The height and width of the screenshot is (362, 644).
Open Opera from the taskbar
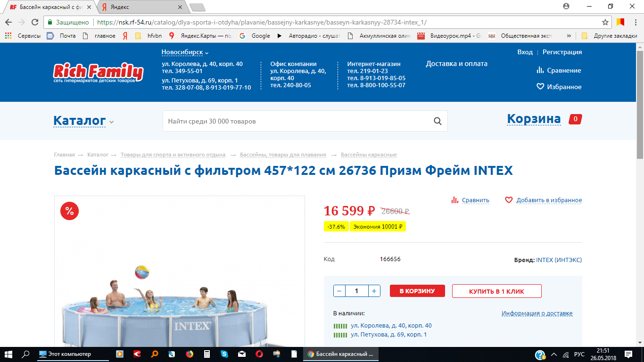point(259,354)
